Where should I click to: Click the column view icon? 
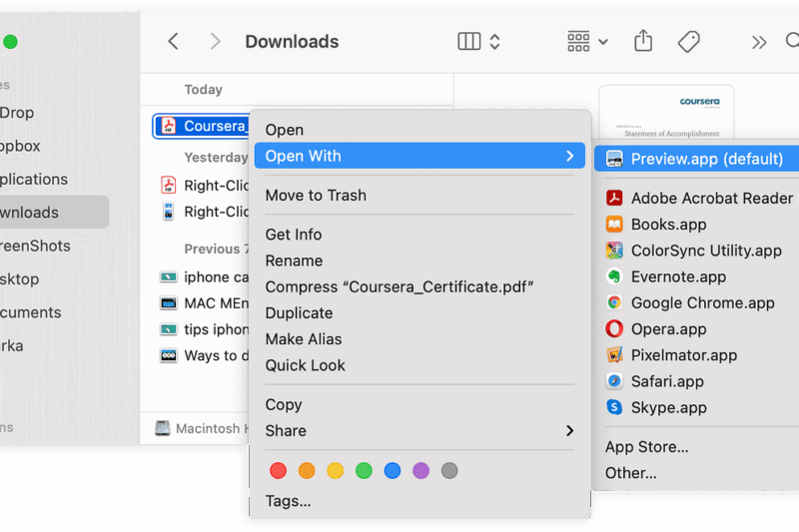tap(468, 41)
